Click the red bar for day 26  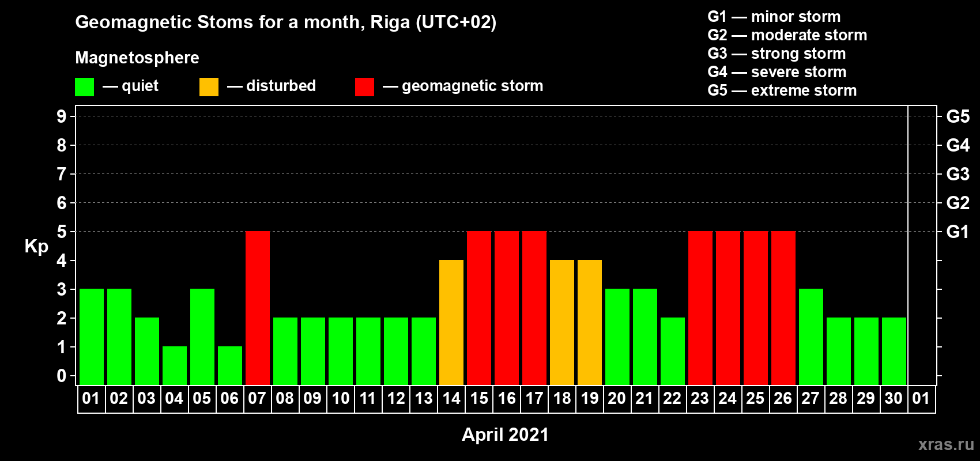pyautogui.click(x=783, y=308)
